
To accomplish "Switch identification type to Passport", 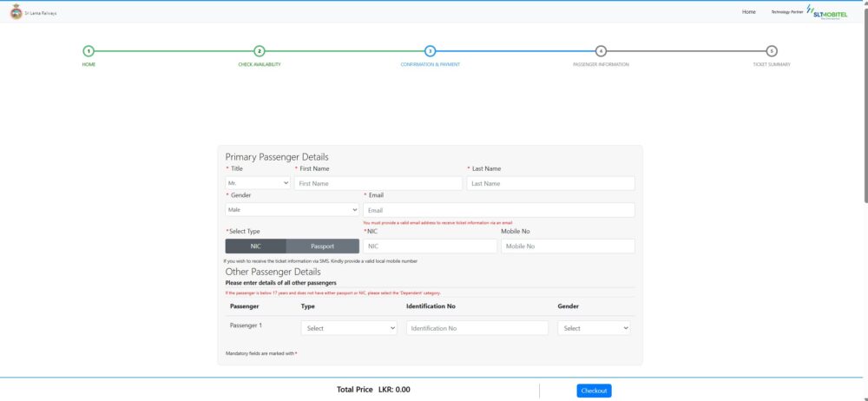I will (322, 247).
